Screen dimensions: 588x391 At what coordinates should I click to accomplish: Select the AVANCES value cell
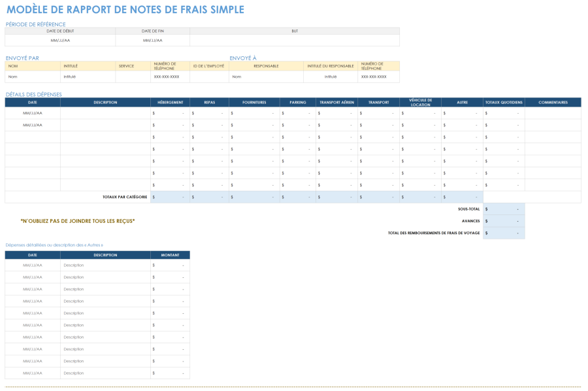[503, 221]
